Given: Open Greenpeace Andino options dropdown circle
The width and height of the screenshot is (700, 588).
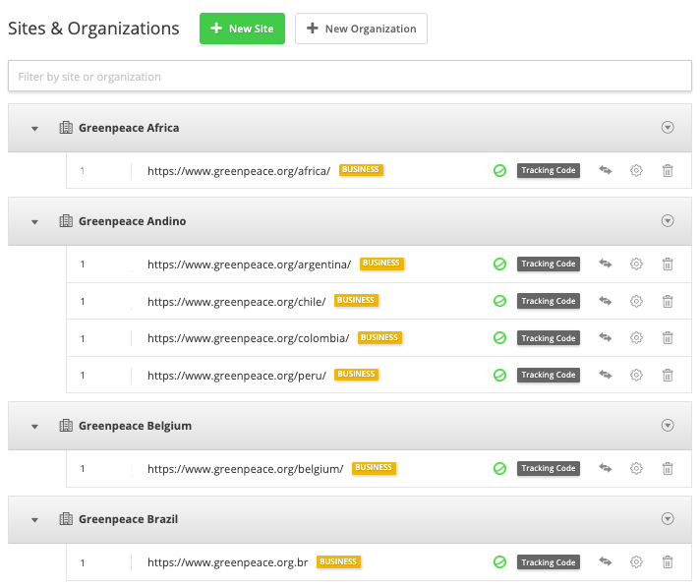Looking at the screenshot, I should tap(668, 221).
